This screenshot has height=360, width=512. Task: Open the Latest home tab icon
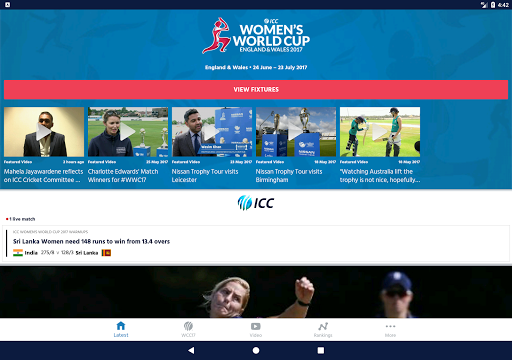pyautogui.click(x=121, y=326)
